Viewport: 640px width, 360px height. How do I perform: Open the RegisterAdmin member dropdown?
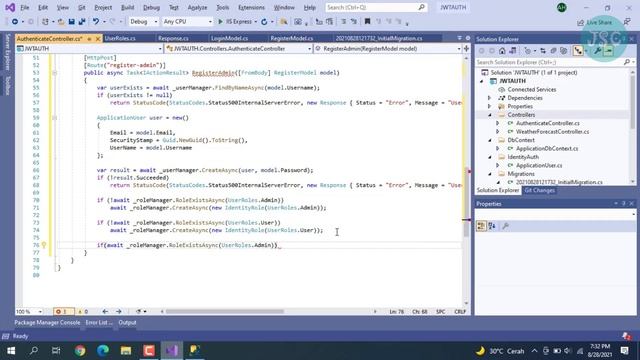tap(388, 49)
